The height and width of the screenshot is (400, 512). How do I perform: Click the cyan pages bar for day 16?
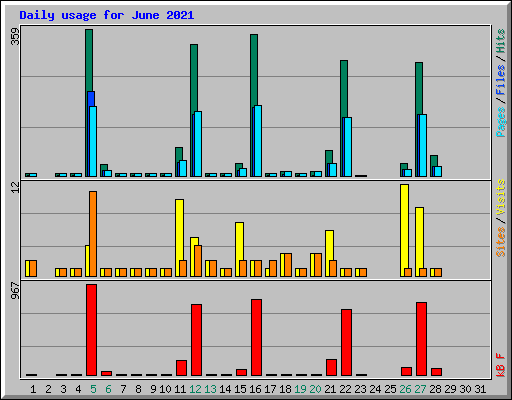[258, 141]
